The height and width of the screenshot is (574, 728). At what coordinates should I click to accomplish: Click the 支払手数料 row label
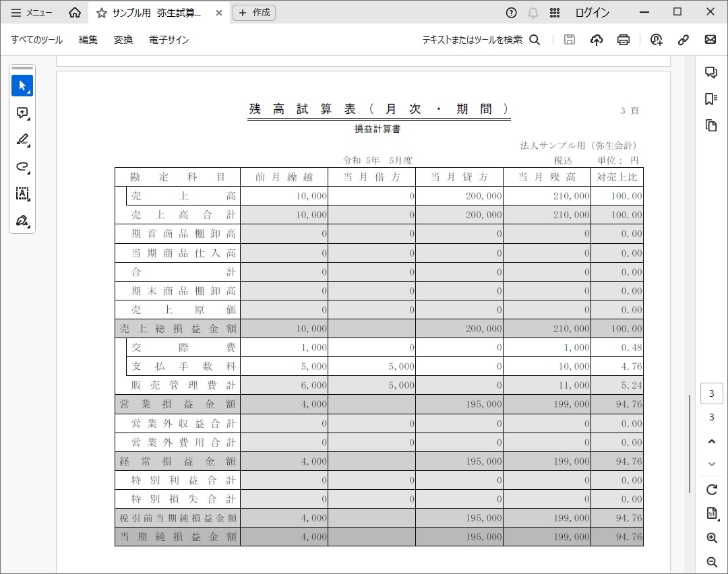tap(183, 366)
